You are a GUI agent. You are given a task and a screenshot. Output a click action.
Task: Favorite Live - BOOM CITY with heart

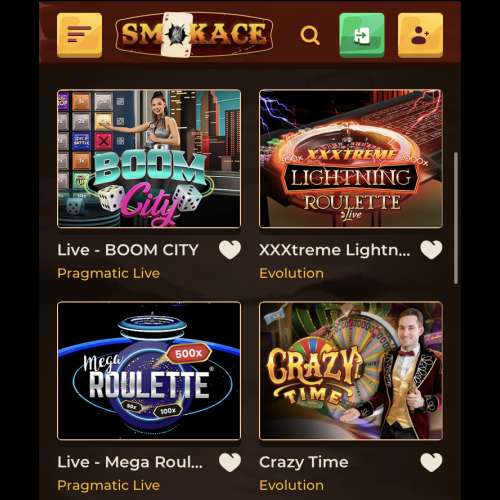(230, 250)
